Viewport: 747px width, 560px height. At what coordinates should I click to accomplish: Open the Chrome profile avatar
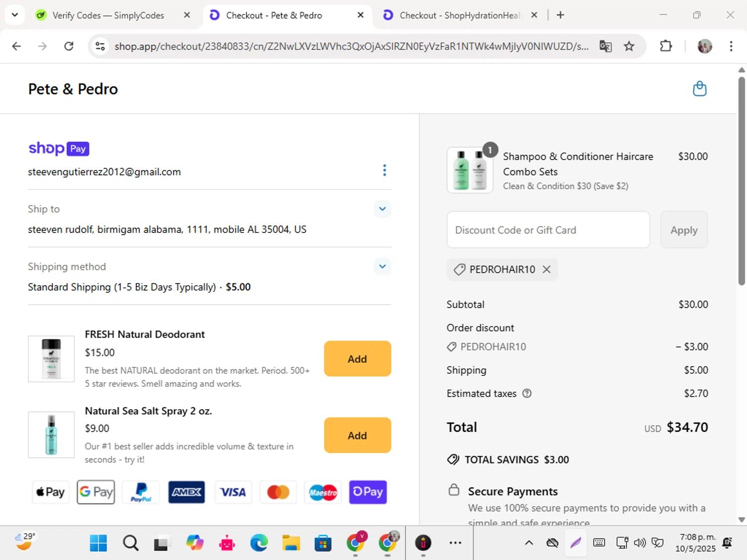coord(705,46)
